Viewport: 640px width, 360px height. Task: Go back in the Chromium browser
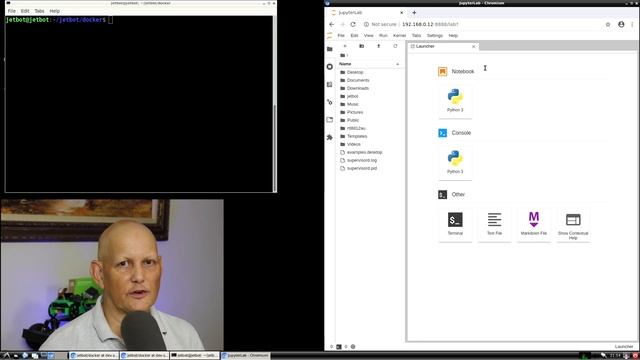pyautogui.click(x=331, y=24)
